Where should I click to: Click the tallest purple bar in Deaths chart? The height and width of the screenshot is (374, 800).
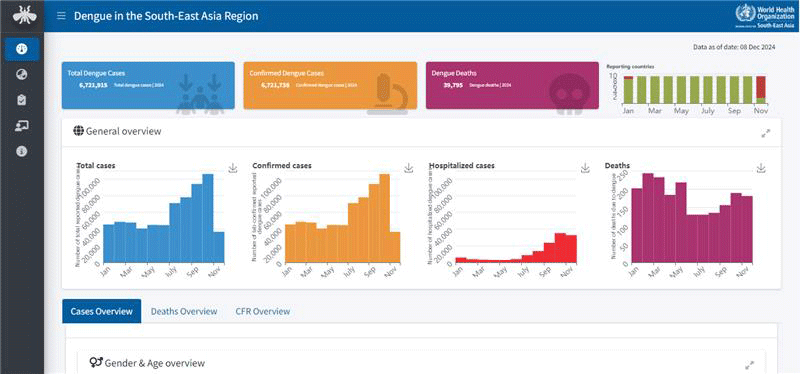pyautogui.click(x=648, y=218)
